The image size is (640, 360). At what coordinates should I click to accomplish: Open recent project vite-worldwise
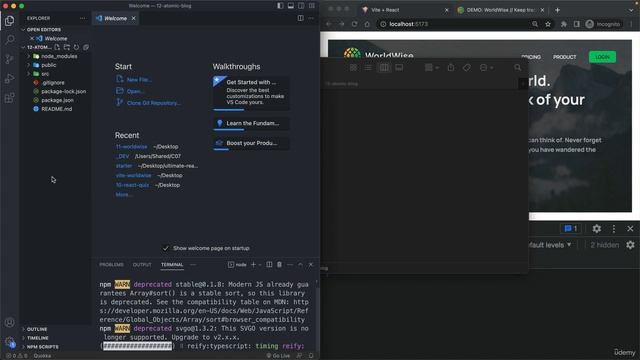[x=133, y=176]
